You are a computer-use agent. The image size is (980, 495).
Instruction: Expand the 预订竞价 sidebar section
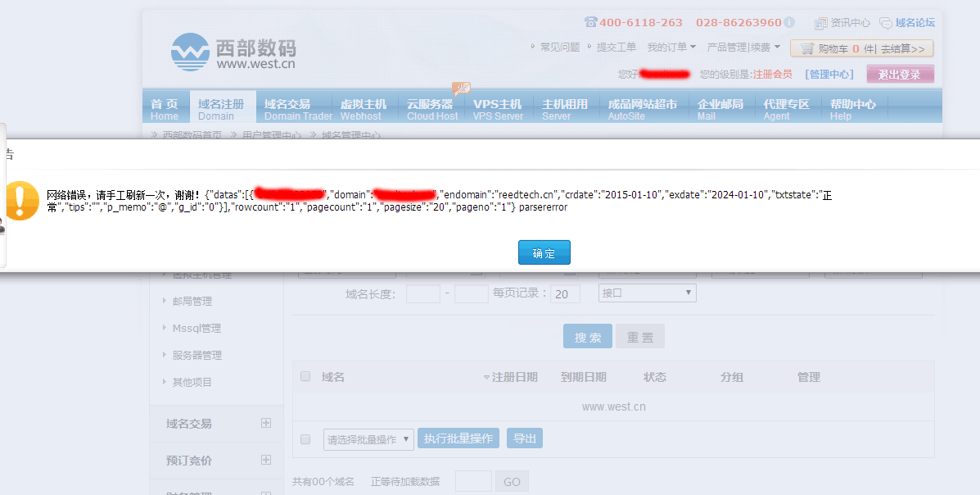tap(265, 461)
